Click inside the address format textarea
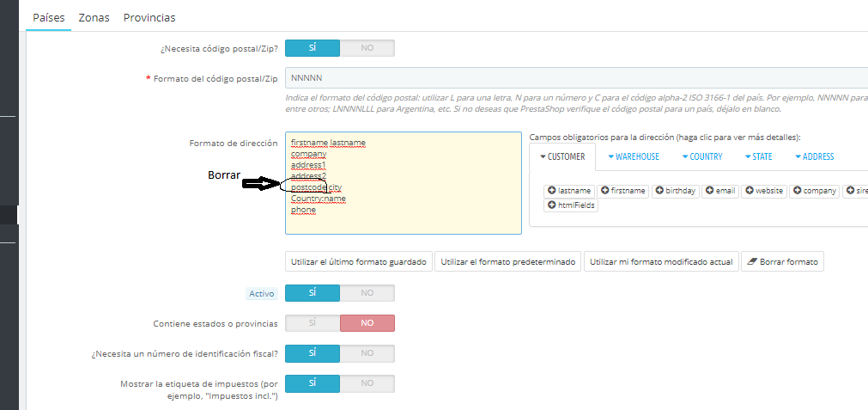 click(403, 183)
